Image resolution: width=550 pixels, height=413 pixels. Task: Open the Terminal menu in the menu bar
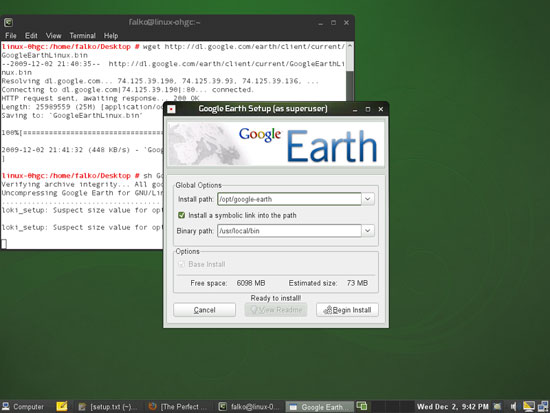[x=82, y=35]
